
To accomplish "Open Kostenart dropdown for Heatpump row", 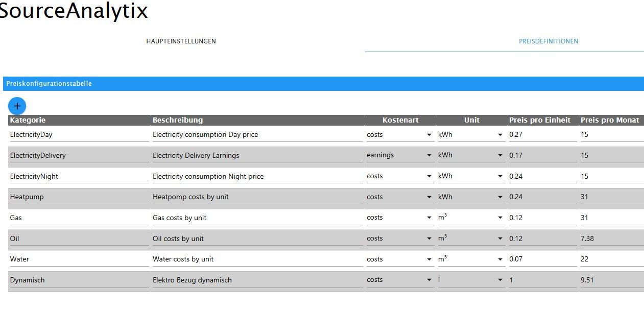I will click(400, 197).
